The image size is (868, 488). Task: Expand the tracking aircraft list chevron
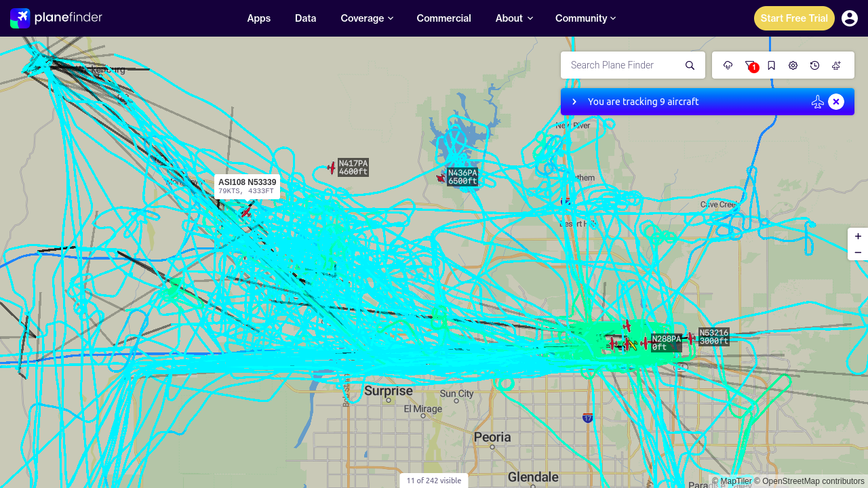click(x=574, y=102)
